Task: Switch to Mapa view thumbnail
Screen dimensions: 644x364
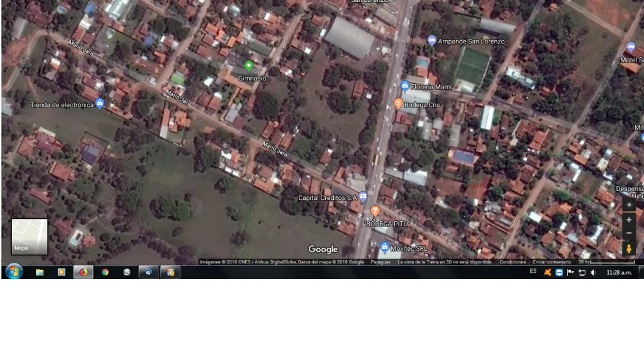Action: [x=30, y=237]
